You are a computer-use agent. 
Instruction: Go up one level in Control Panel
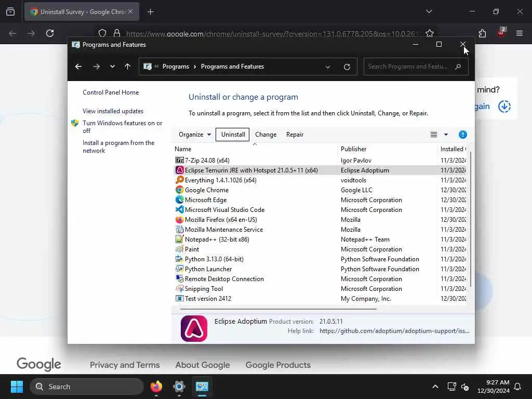click(x=128, y=66)
